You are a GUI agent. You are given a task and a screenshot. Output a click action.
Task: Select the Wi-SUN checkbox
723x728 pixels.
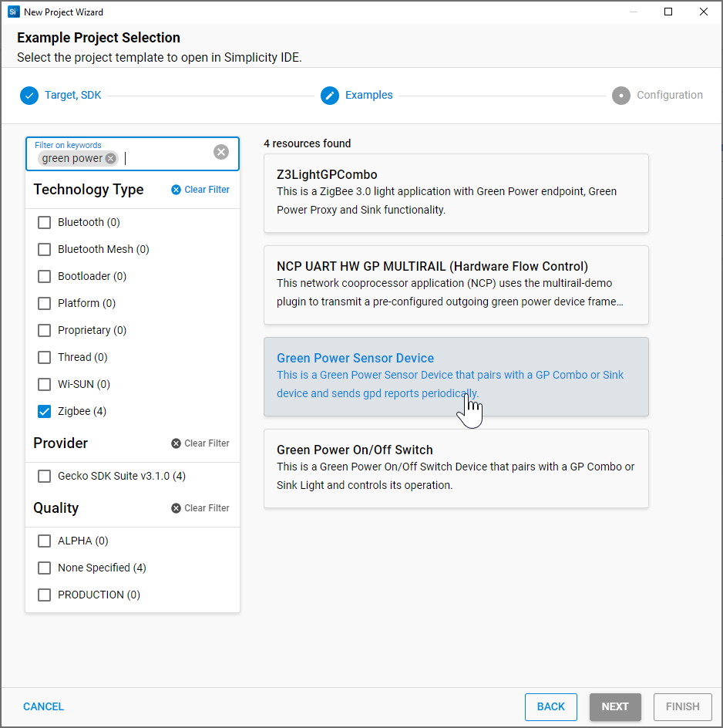tap(44, 384)
